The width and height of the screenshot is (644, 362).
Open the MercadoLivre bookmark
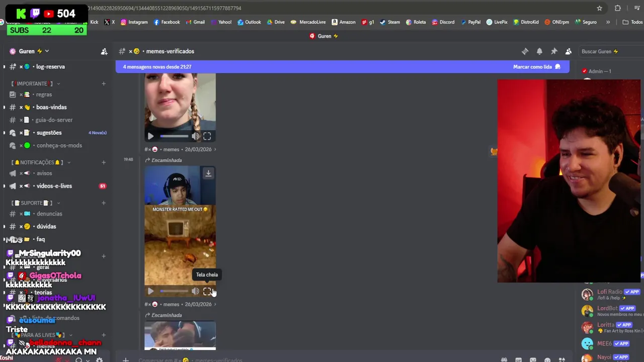[308, 22]
